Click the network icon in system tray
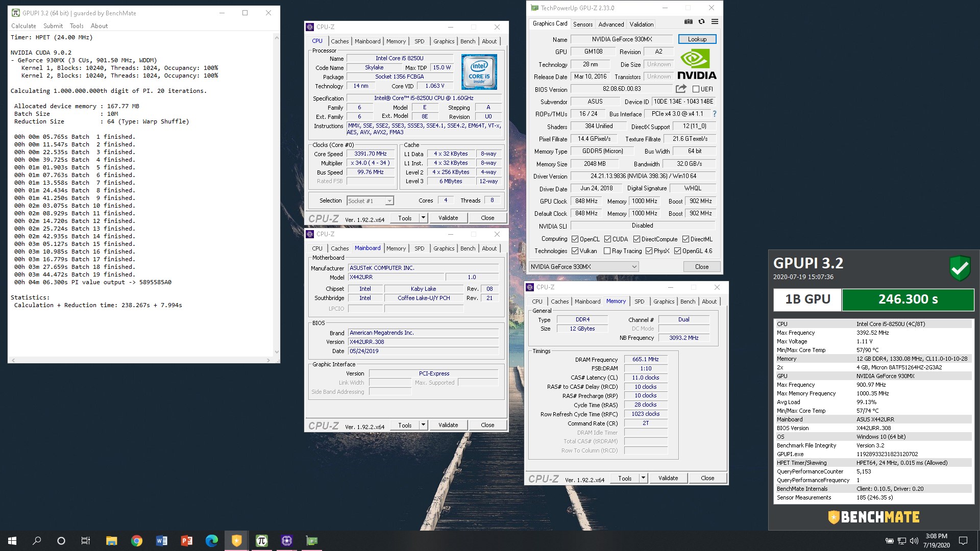The width and height of the screenshot is (980, 551). point(901,541)
